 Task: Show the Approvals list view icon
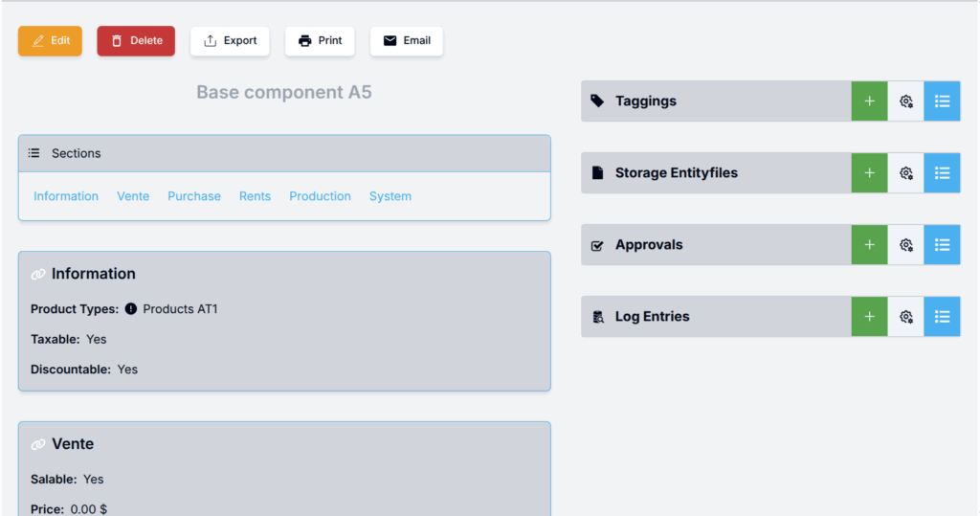[942, 245]
